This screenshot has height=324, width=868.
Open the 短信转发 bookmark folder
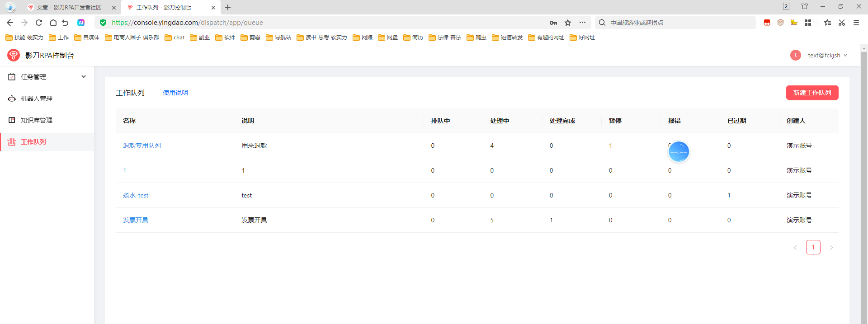pos(507,38)
